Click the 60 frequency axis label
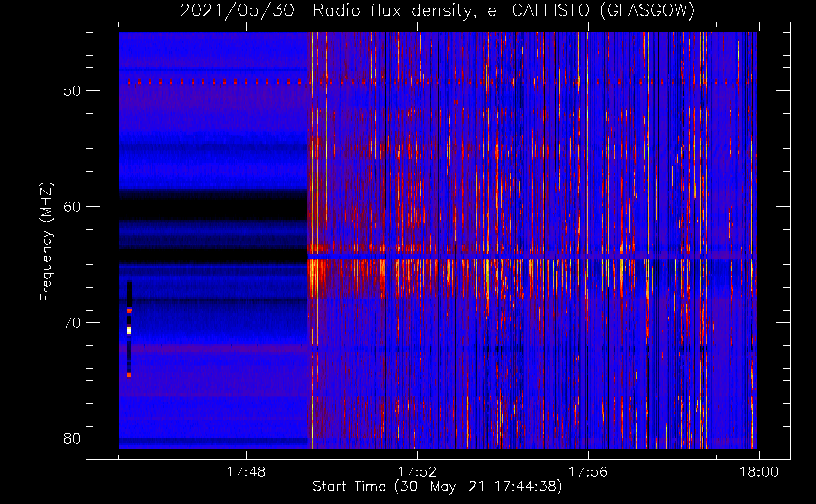Screen dimensions: 816x504 [x=73, y=207]
